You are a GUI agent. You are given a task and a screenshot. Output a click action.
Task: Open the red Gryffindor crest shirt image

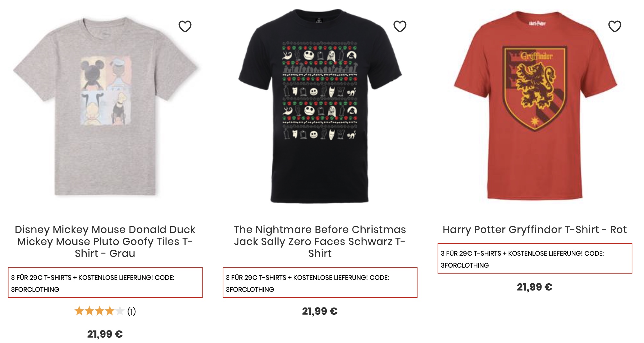click(x=535, y=107)
